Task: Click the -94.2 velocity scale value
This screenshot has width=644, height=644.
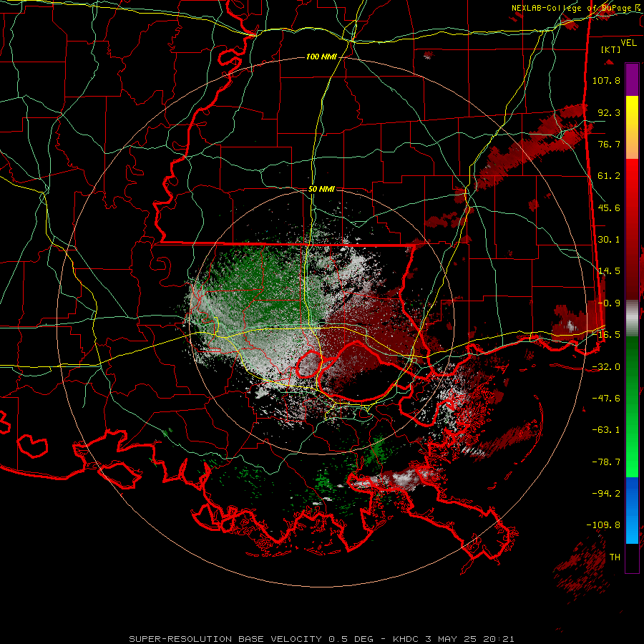Action: (x=606, y=494)
